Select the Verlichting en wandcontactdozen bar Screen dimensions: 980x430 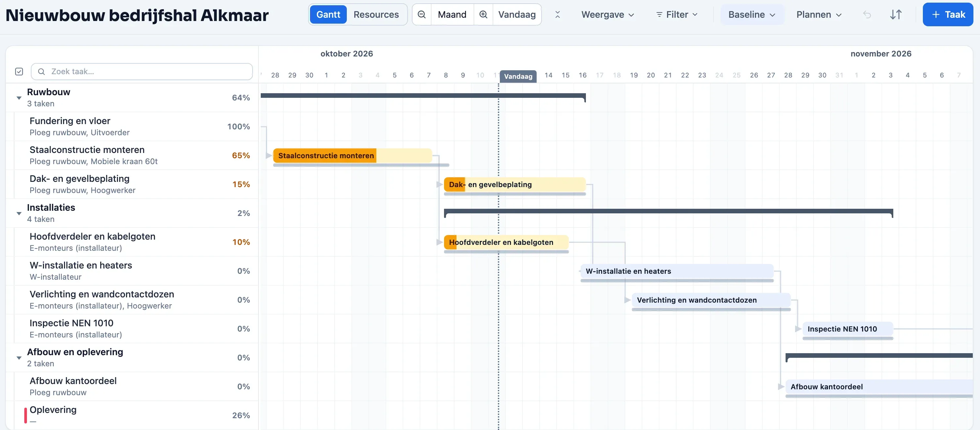point(711,300)
